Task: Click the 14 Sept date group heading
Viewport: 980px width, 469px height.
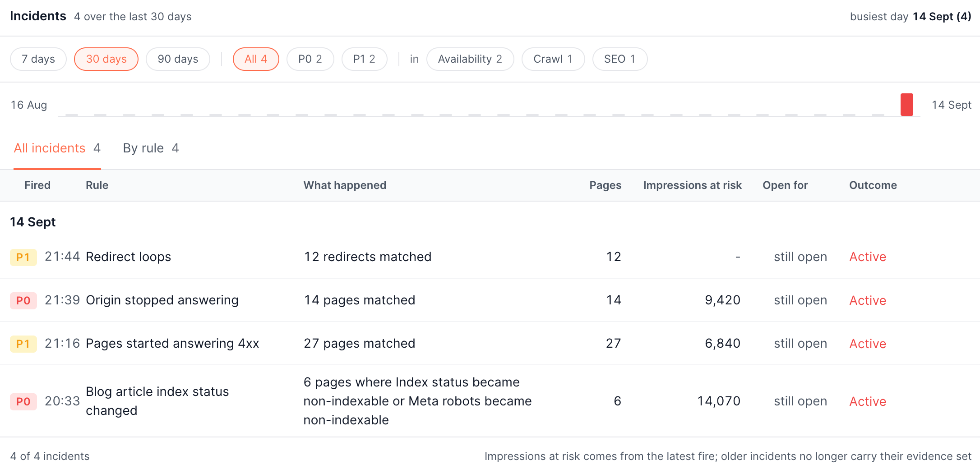Action: pyautogui.click(x=33, y=222)
